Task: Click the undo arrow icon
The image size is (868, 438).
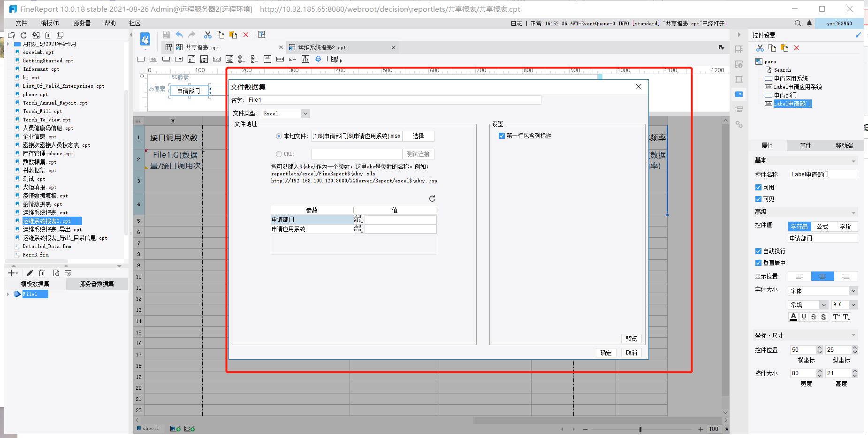Action: [179, 35]
